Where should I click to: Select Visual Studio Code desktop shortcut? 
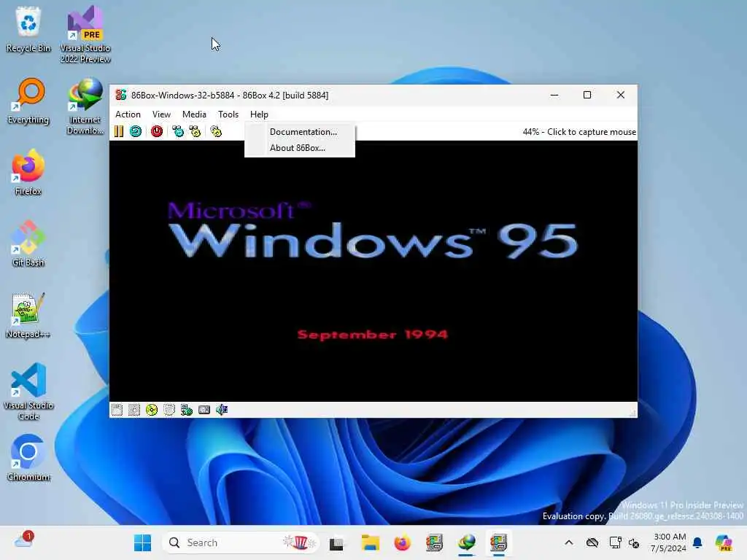point(28,392)
